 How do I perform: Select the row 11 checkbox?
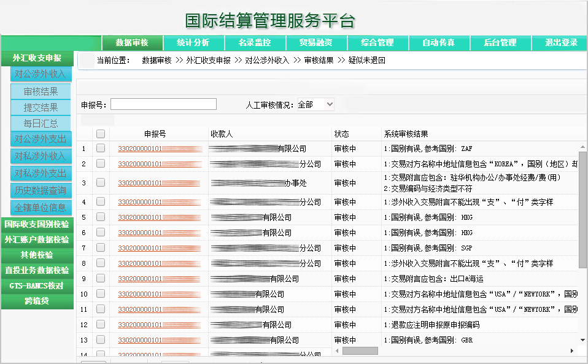click(101, 309)
